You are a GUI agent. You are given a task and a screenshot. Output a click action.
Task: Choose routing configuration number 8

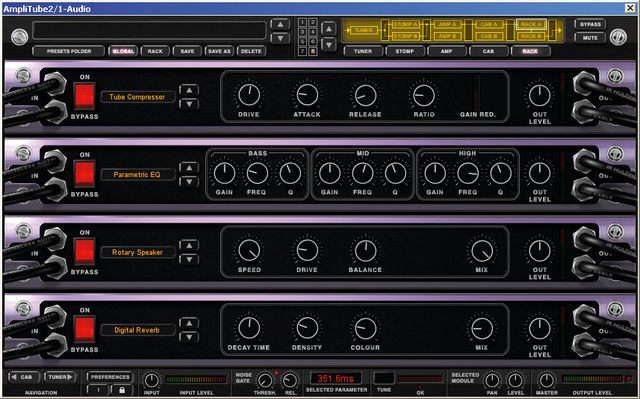coord(313,51)
